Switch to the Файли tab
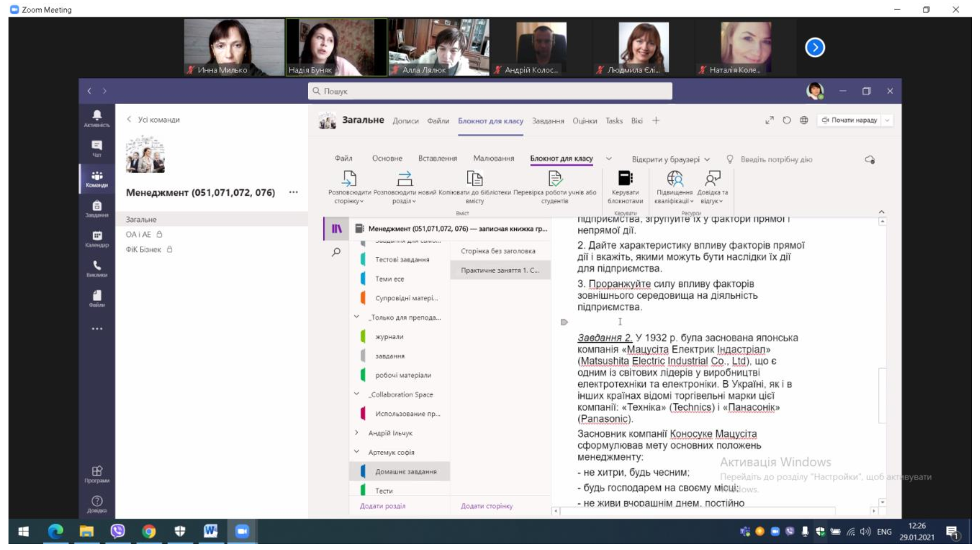 pyautogui.click(x=438, y=121)
